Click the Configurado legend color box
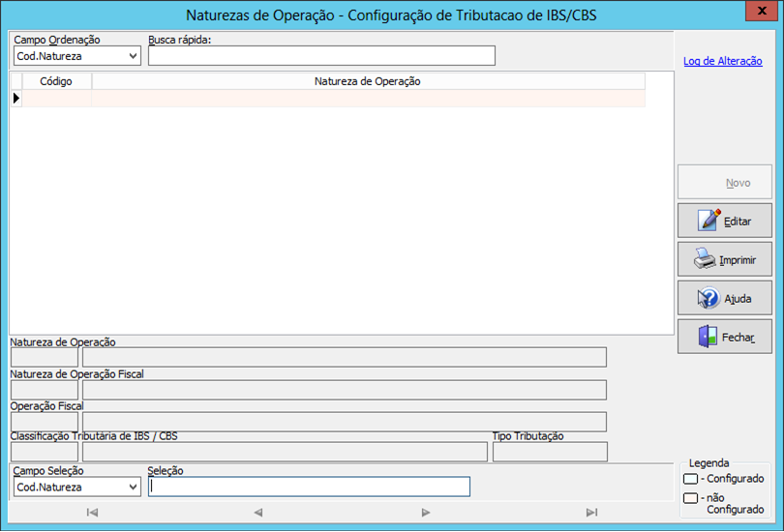The height and width of the screenshot is (532, 784). (690, 479)
